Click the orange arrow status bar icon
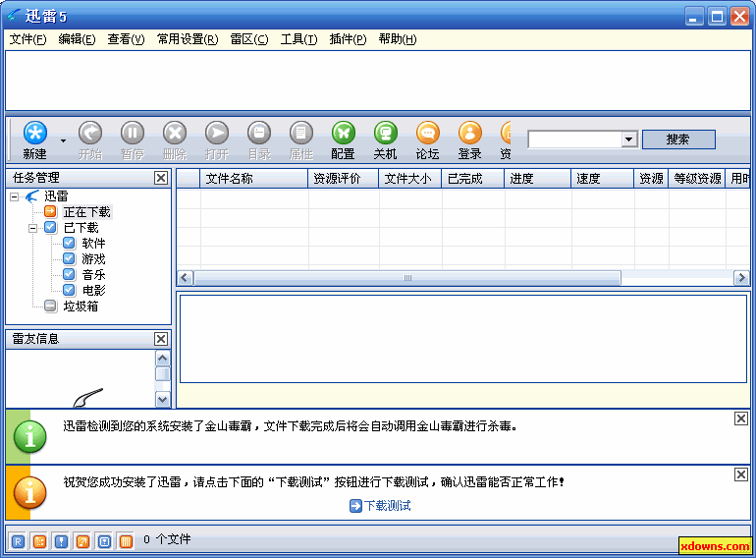 pyautogui.click(x=82, y=541)
